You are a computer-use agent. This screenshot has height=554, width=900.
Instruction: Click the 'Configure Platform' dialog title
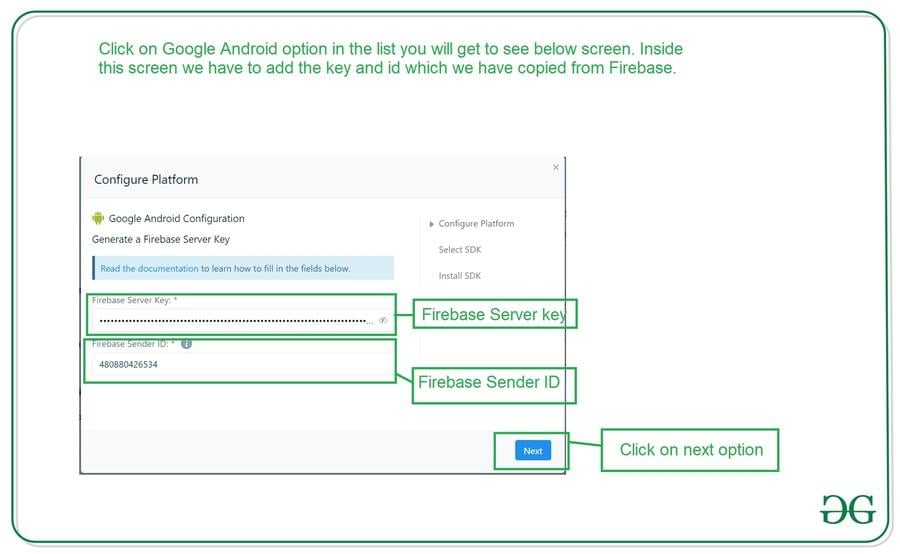pos(146,180)
